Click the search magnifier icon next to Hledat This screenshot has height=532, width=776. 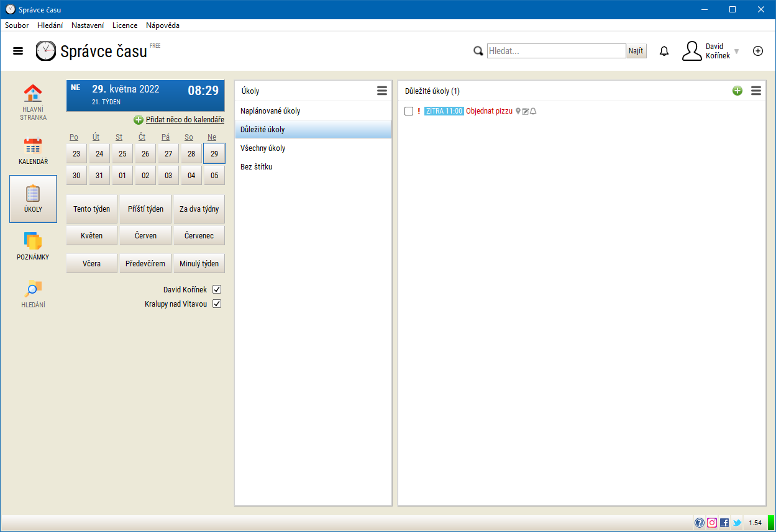[478, 52]
